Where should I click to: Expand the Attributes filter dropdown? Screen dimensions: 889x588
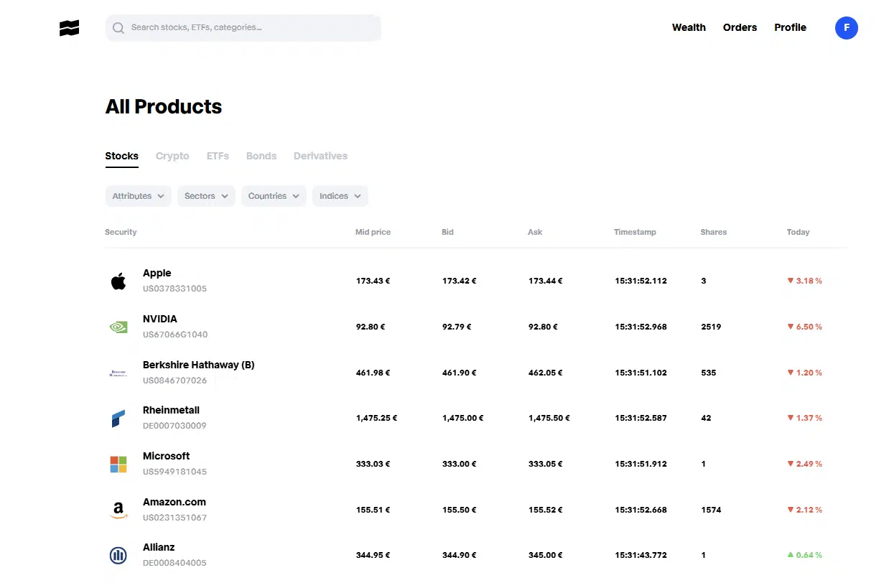click(139, 196)
